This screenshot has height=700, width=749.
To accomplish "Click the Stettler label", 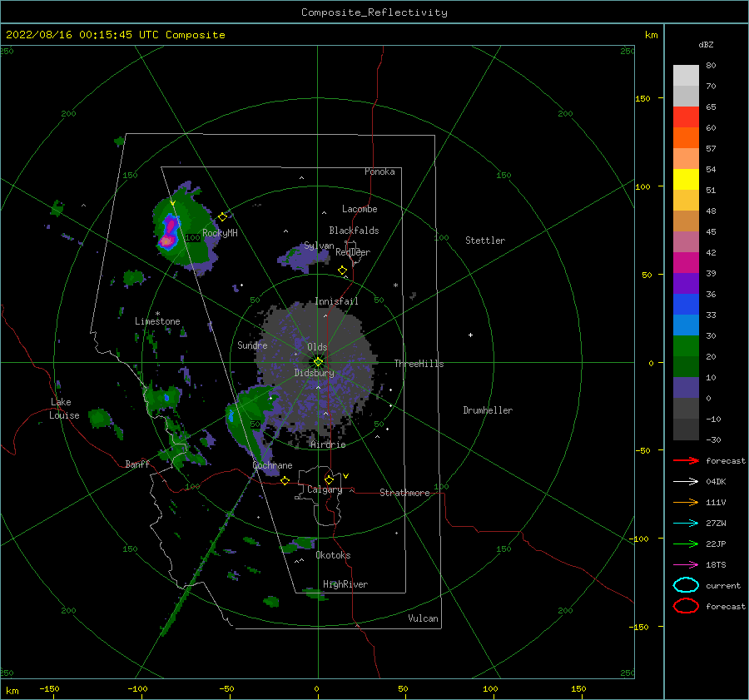I will coord(485,241).
